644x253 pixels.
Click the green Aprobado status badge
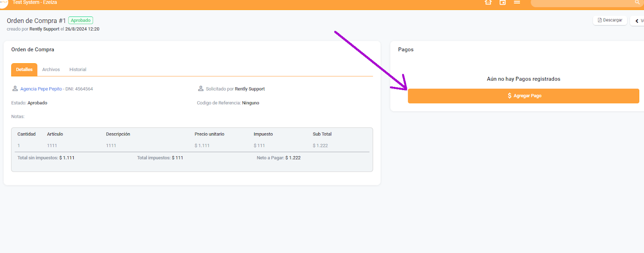[x=81, y=21]
